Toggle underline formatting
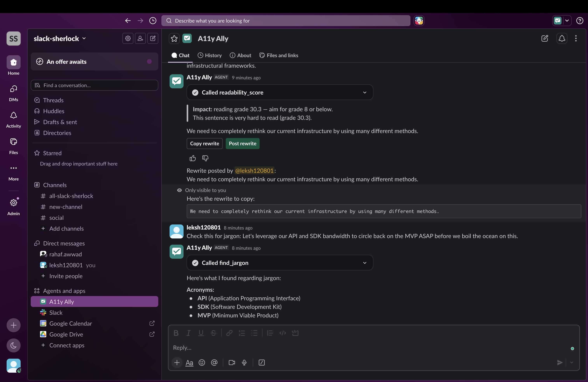The image size is (588, 382). [201, 333]
